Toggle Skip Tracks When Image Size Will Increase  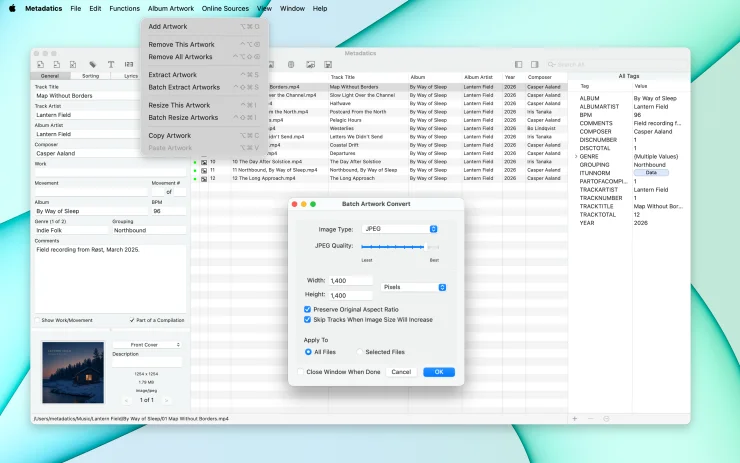[x=307, y=320]
